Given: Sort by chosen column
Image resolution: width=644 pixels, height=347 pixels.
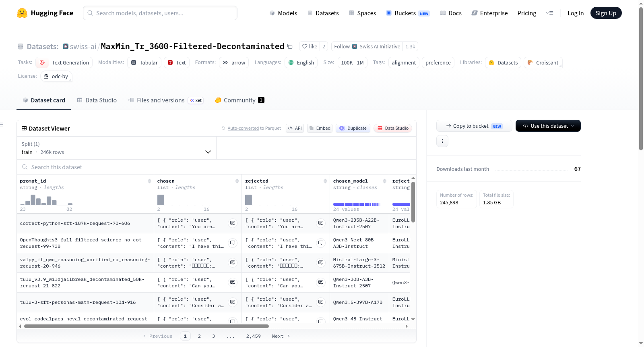Looking at the screenshot, I should (237, 181).
